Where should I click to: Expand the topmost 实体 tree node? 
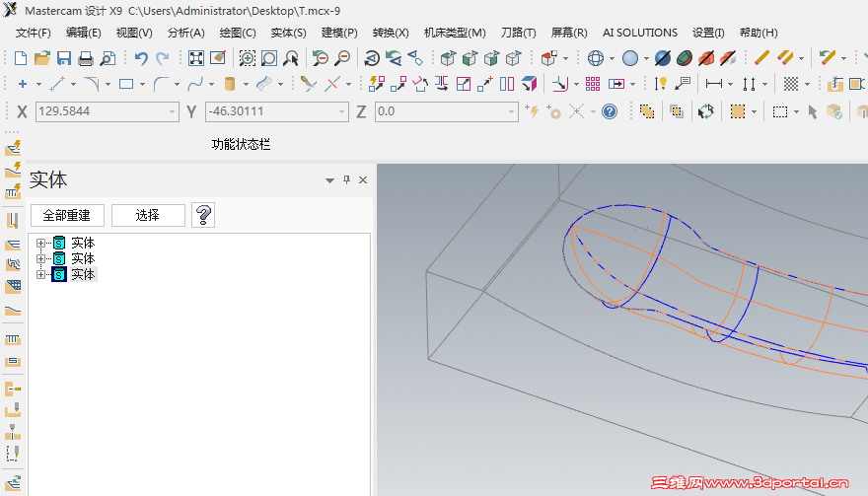point(40,243)
